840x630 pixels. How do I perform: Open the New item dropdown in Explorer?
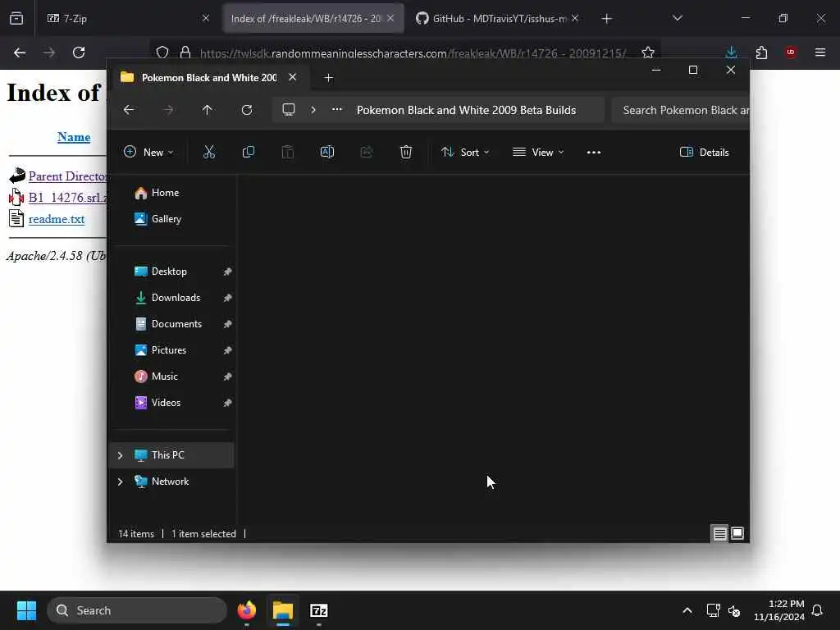(148, 152)
